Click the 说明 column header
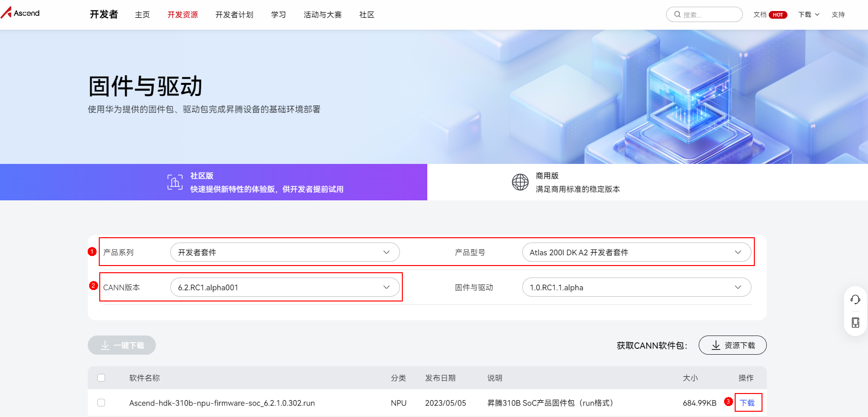Image resolution: width=868 pixels, height=417 pixels. click(x=495, y=378)
